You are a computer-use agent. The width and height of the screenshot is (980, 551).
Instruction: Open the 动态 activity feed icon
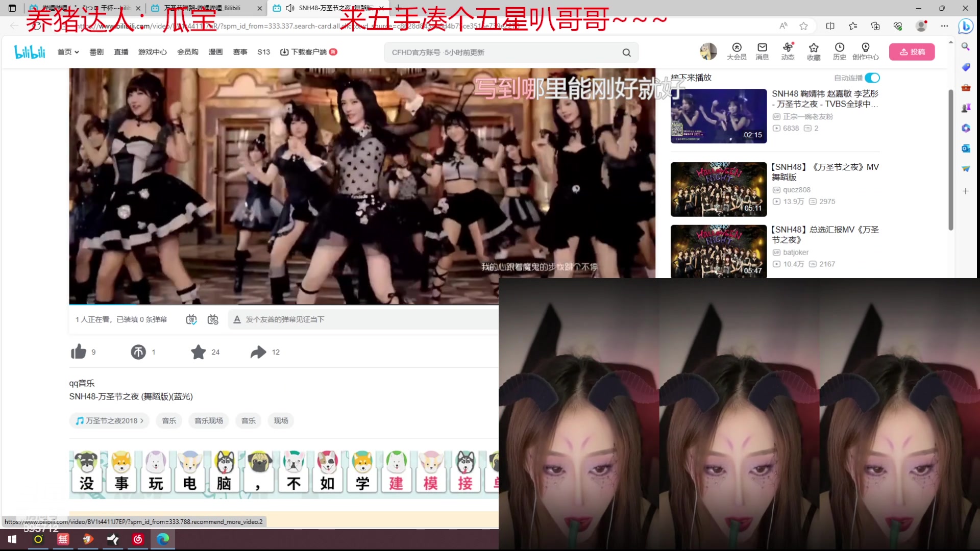(x=788, y=52)
